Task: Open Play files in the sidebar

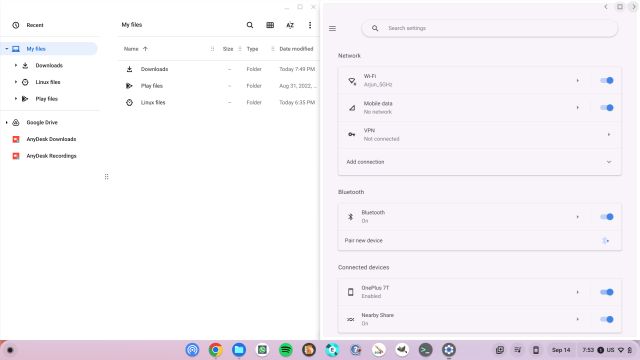Action: tap(47, 99)
